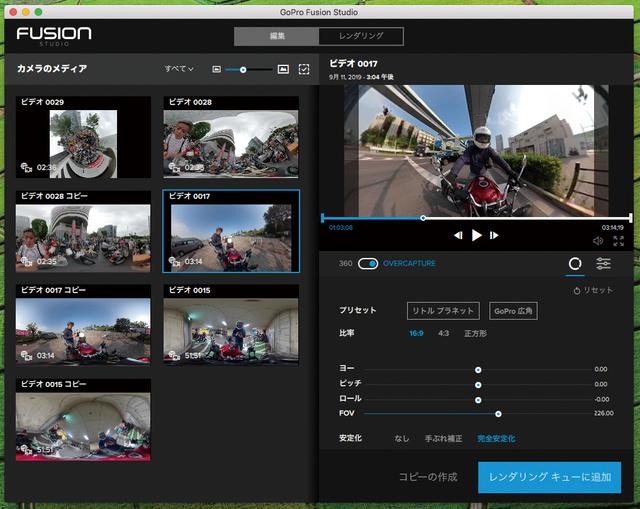
Task: Click the ヨー value 0.00
Action: [601, 369]
